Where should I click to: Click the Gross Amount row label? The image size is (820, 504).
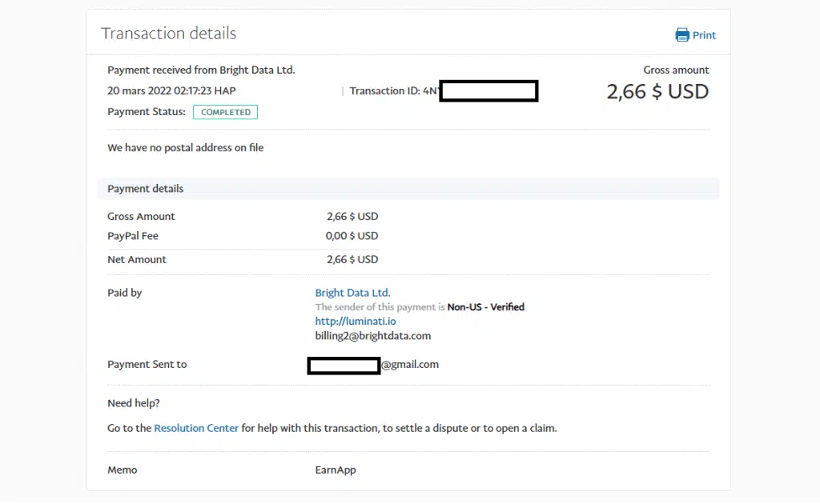141,216
